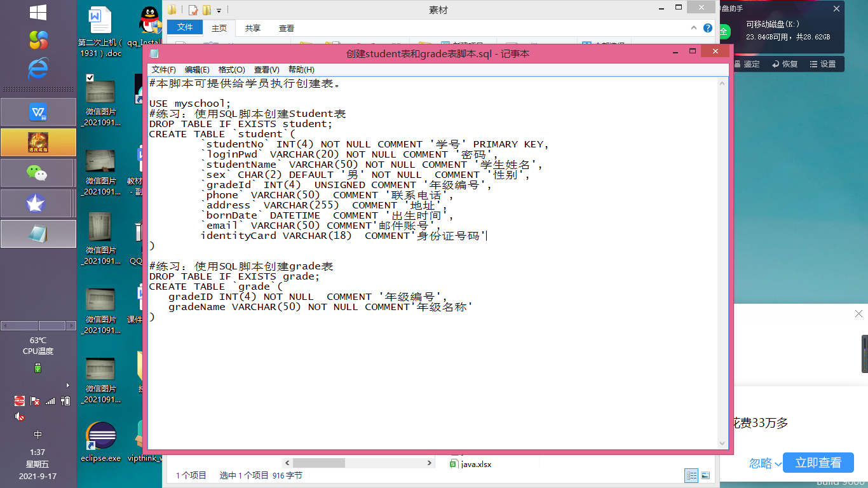Switch the 中 input method indicator
868x488 pixels.
point(38,435)
